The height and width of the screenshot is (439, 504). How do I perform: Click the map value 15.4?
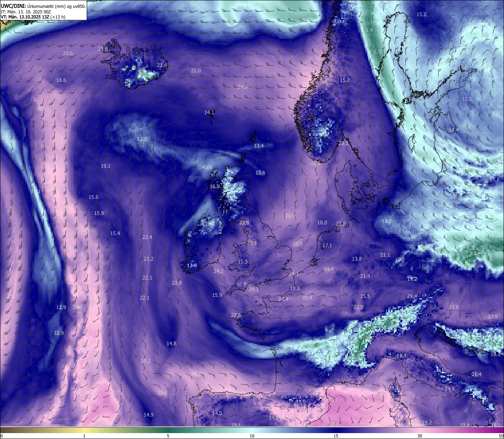115,233
